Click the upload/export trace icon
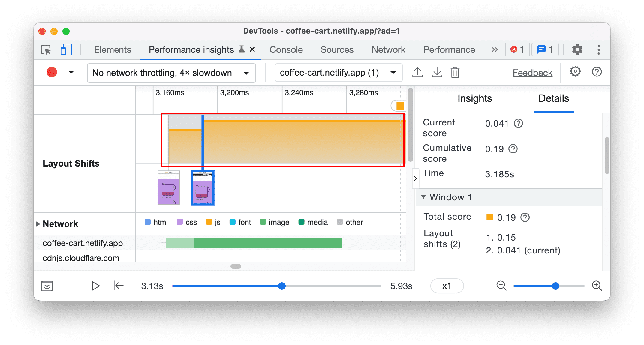 click(416, 72)
